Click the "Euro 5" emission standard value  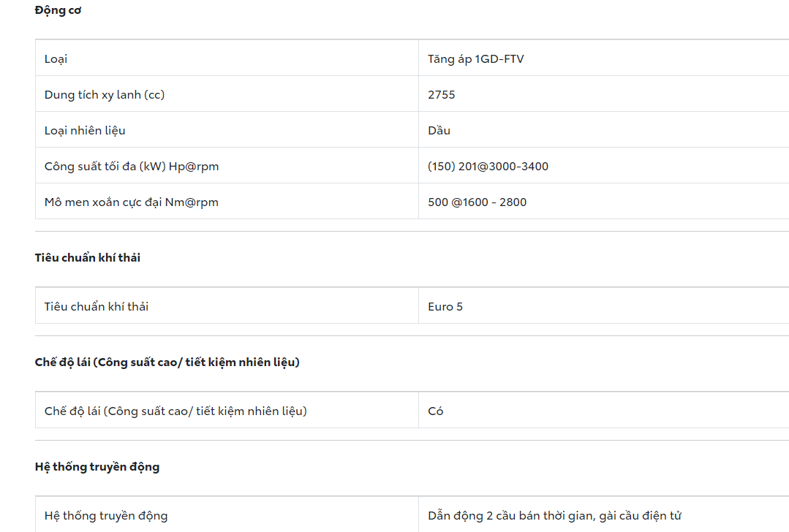pos(445,307)
